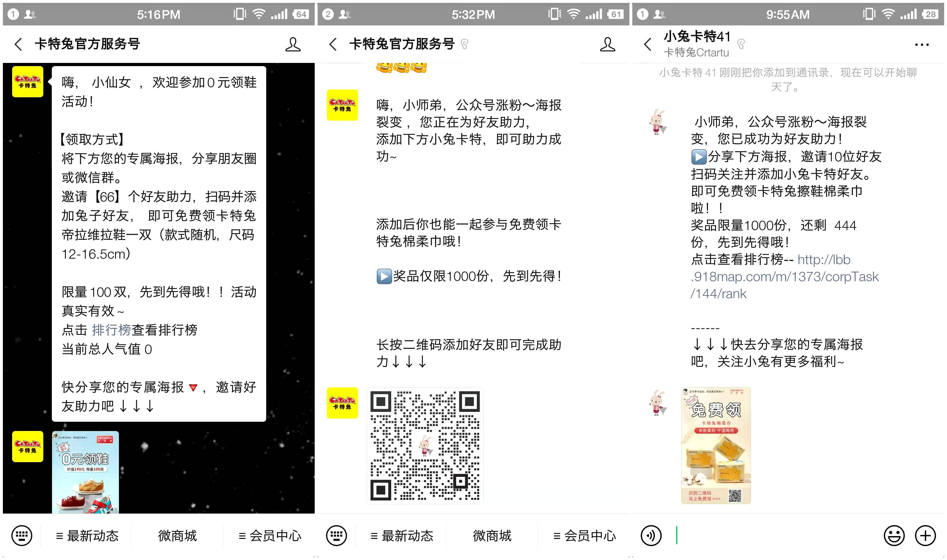Tap the 卡特兔Crtartu subtitle text
This screenshot has width=947, height=560.
click(x=696, y=53)
